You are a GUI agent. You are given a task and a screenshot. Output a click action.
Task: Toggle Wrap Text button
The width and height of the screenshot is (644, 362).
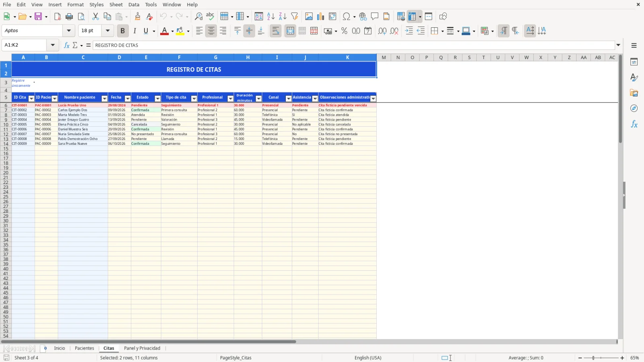(x=276, y=31)
